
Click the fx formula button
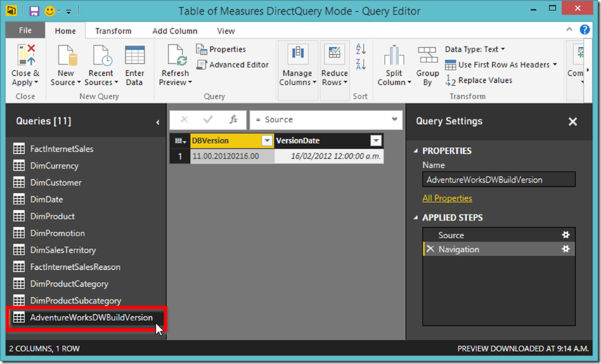233,119
